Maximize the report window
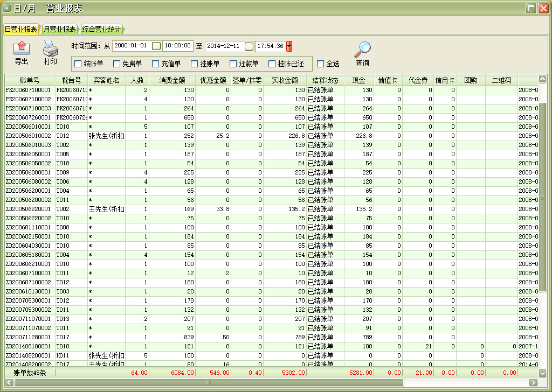This screenshot has height=392, width=552. pyautogui.click(x=530, y=8)
